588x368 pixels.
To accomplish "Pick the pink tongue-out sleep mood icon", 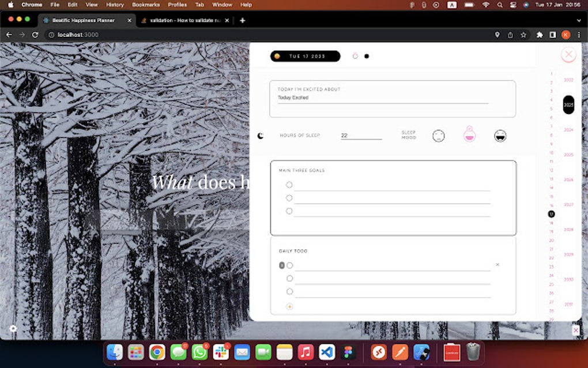I will pos(469,135).
